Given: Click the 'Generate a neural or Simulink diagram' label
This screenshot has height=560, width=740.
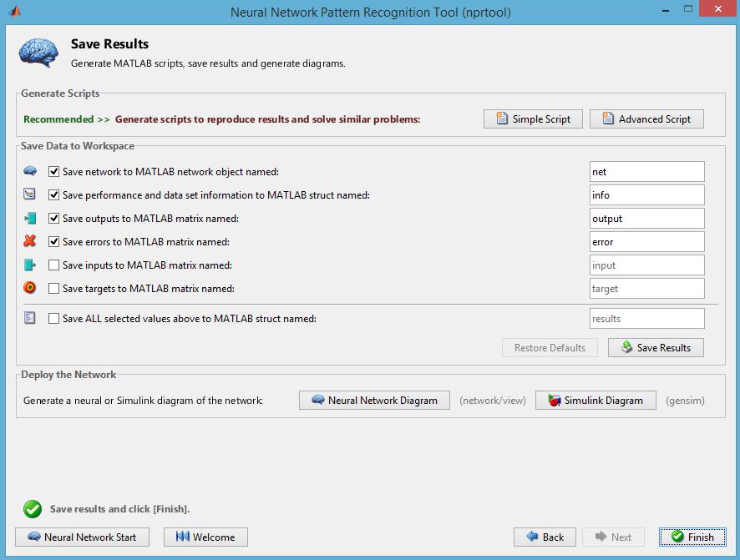Looking at the screenshot, I should (143, 401).
